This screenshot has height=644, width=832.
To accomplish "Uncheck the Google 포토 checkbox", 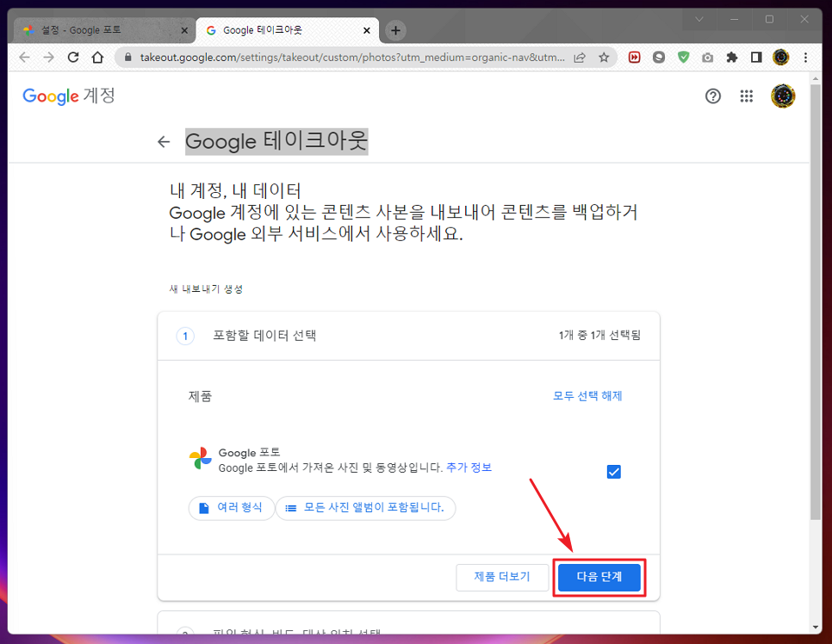I will (x=614, y=472).
